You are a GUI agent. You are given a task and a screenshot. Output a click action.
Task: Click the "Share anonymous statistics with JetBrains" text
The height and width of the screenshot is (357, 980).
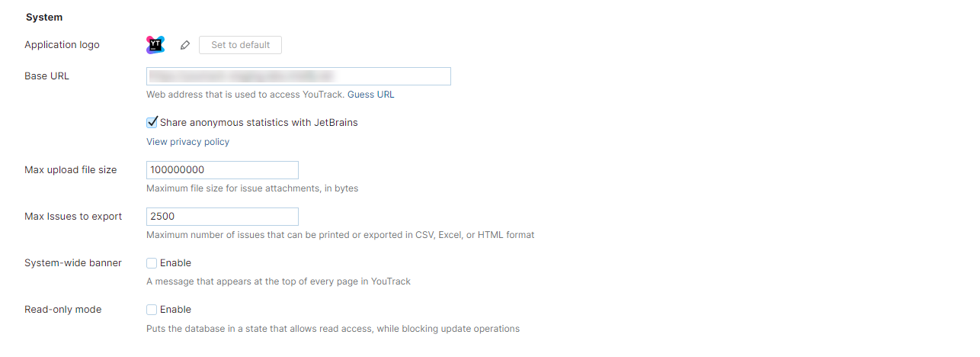[258, 122]
